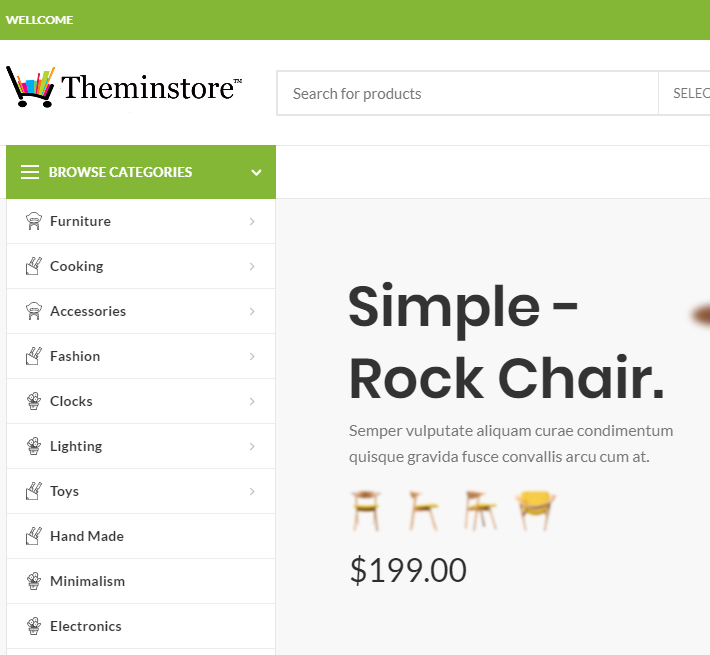Expand the Furniture submenu arrow
710x655 pixels.
(252, 221)
